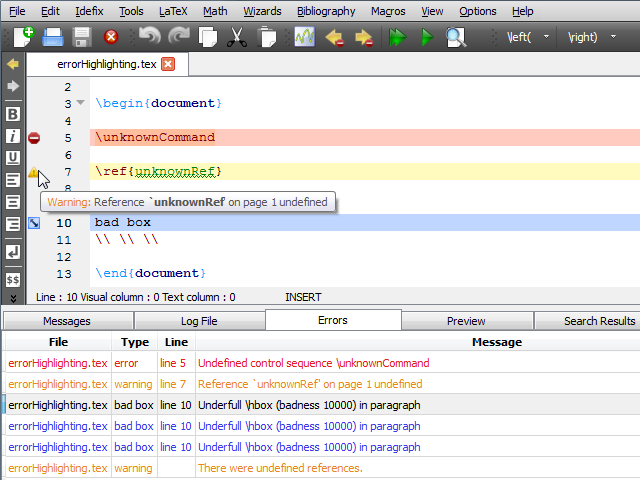Click the Open file folder icon
The width and height of the screenshot is (640, 480).
(x=53, y=38)
